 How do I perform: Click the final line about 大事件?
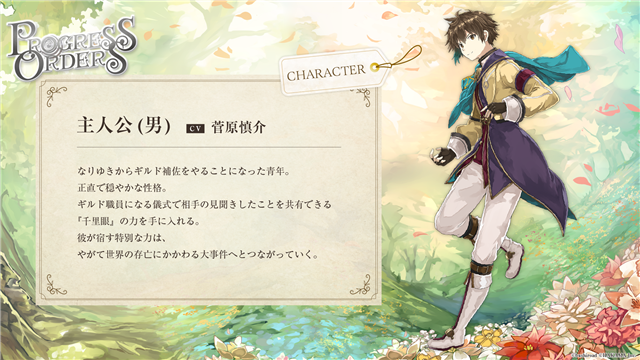click(x=198, y=255)
